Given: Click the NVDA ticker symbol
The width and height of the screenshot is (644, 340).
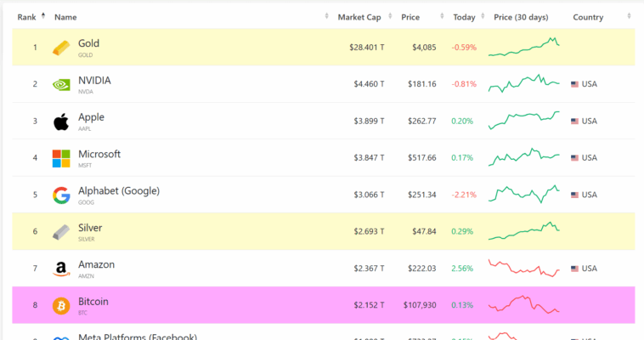Looking at the screenshot, I should [x=86, y=92].
